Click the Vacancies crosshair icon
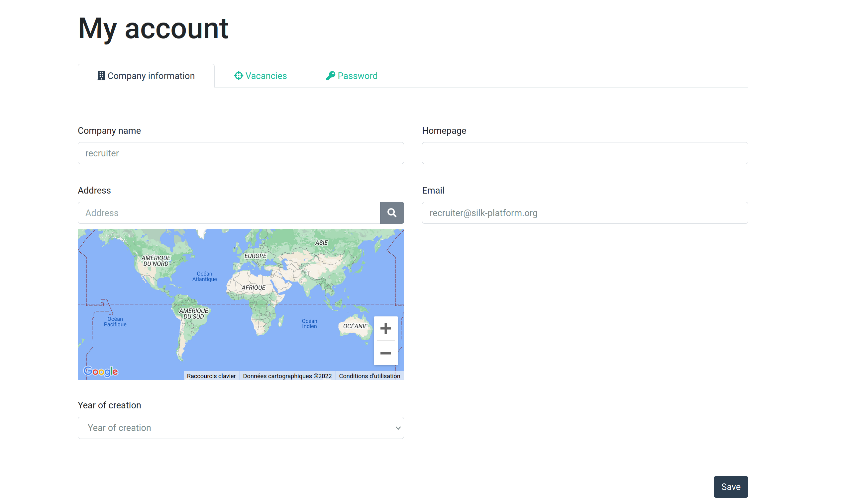The image size is (841, 504). (239, 76)
